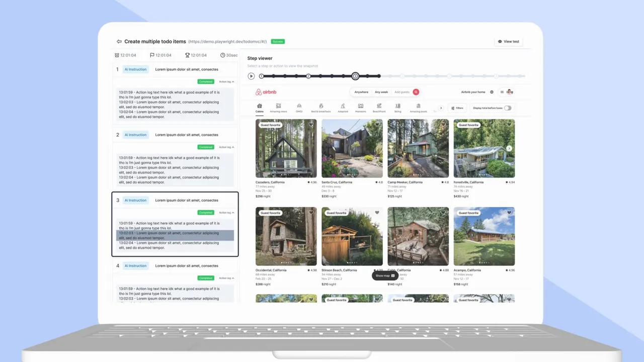Favorite the Cazadero listing with heart icon
Screen dimensions: 644x362
311,125
